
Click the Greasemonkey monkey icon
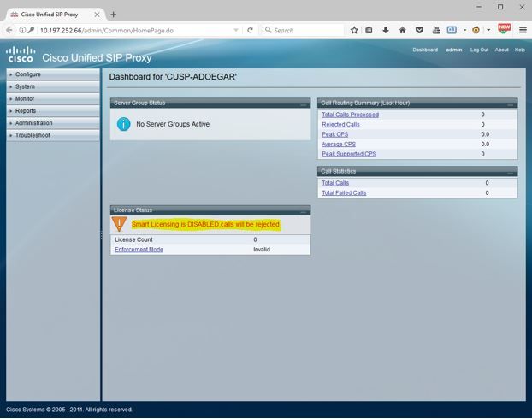(x=476, y=30)
